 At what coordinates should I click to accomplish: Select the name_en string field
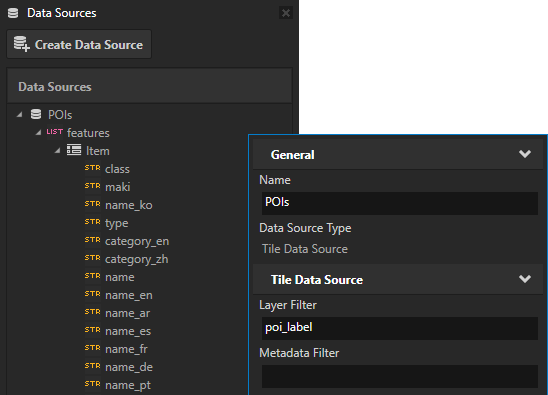point(129,295)
